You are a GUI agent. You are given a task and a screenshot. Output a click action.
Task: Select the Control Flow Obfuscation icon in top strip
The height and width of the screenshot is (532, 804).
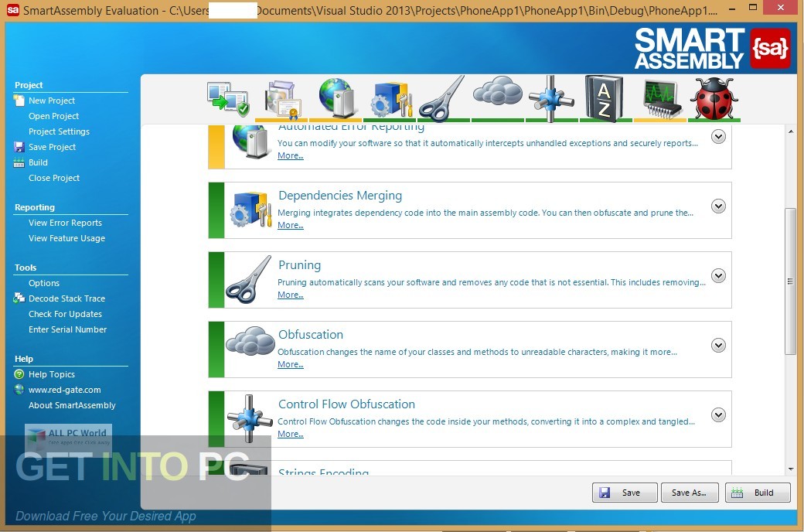(x=551, y=98)
